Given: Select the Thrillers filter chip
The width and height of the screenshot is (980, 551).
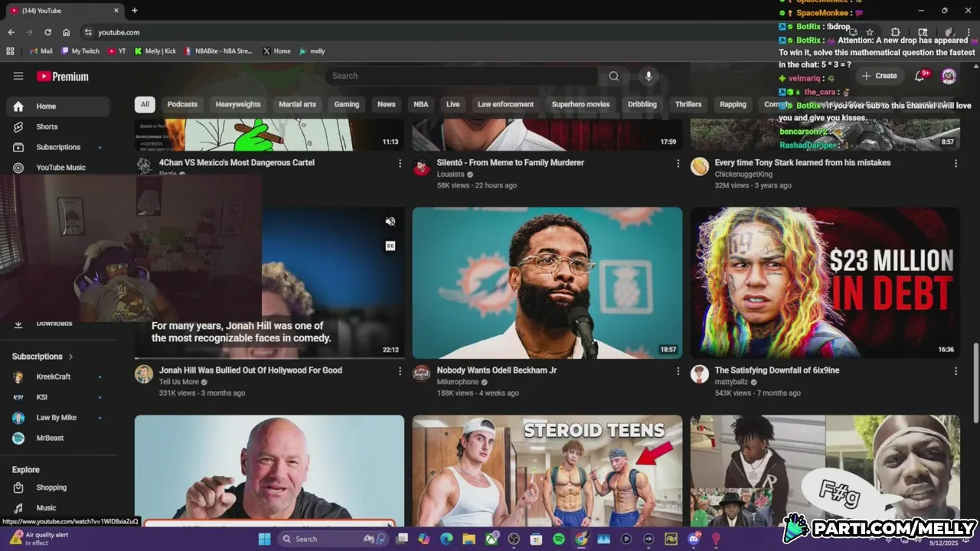Looking at the screenshot, I should pyautogui.click(x=688, y=104).
